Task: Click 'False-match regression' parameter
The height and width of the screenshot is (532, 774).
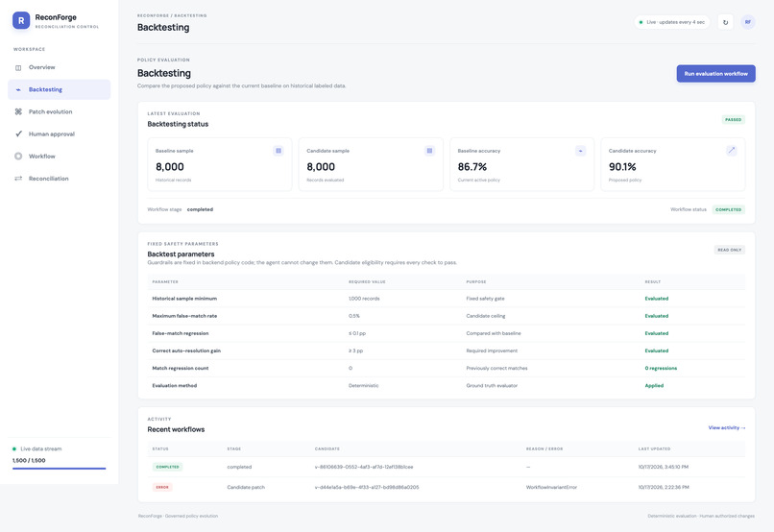Action: coord(181,333)
